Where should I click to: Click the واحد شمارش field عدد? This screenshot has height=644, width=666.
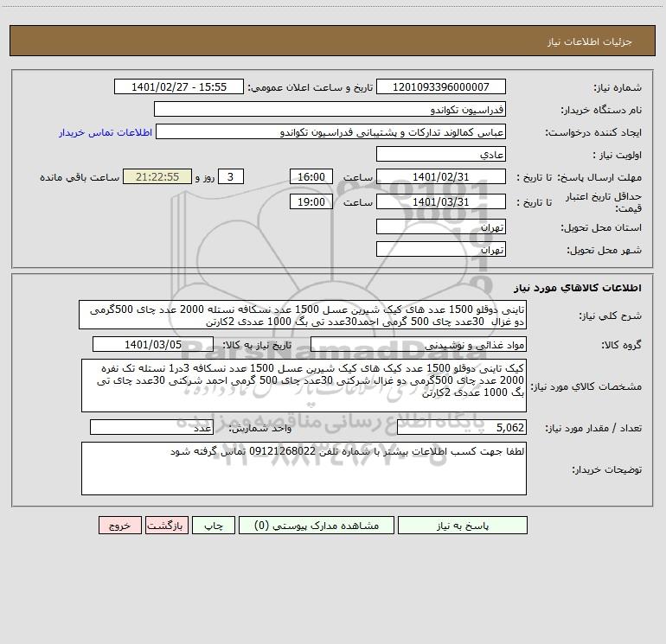click(x=151, y=427)
